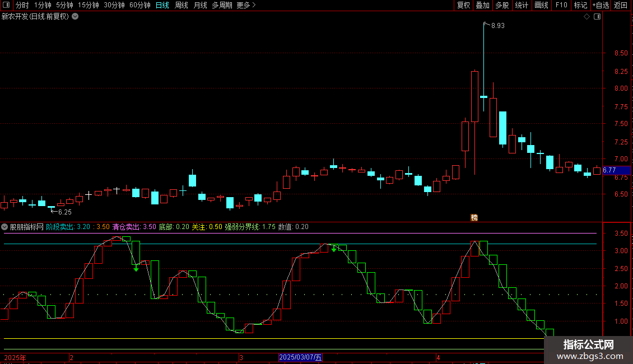Open the 复权 adjustment menu
The width and height of the screenshot is (633, 364).
pos(463,5)
